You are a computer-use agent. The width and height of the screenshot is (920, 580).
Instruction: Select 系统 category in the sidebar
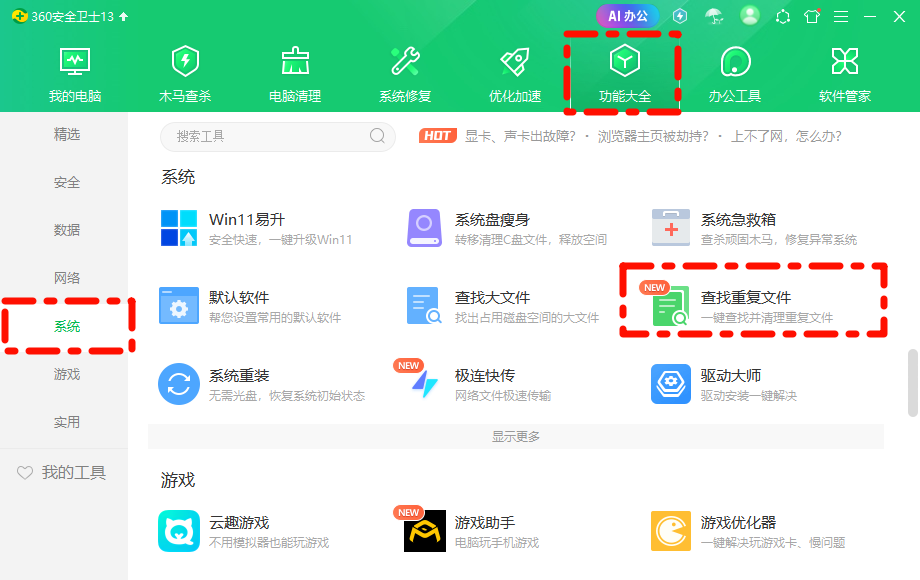point(67,326)
